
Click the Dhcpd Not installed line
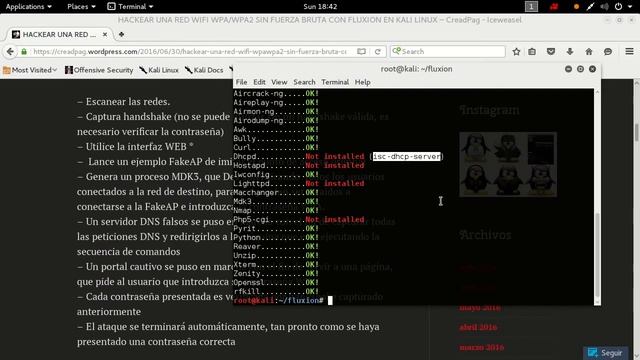pyautogui.click(x=338, y=156)
